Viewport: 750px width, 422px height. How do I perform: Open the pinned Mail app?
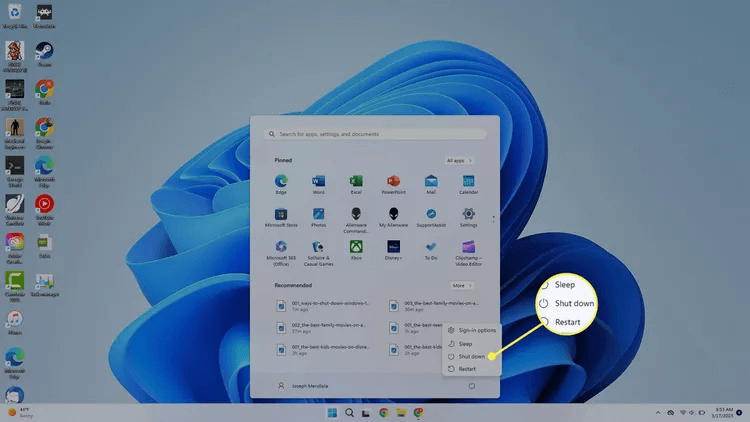click(431, 184)
